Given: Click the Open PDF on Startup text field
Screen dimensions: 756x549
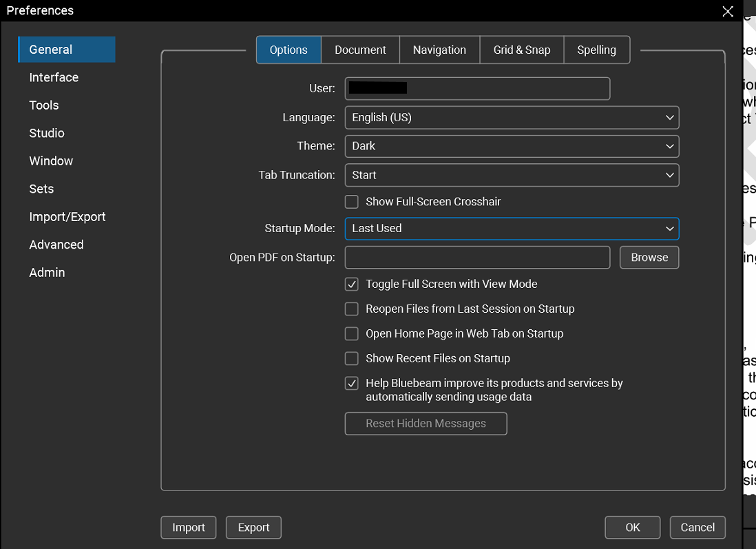Looking at the screenshot, I should click(x=477, y=257).
